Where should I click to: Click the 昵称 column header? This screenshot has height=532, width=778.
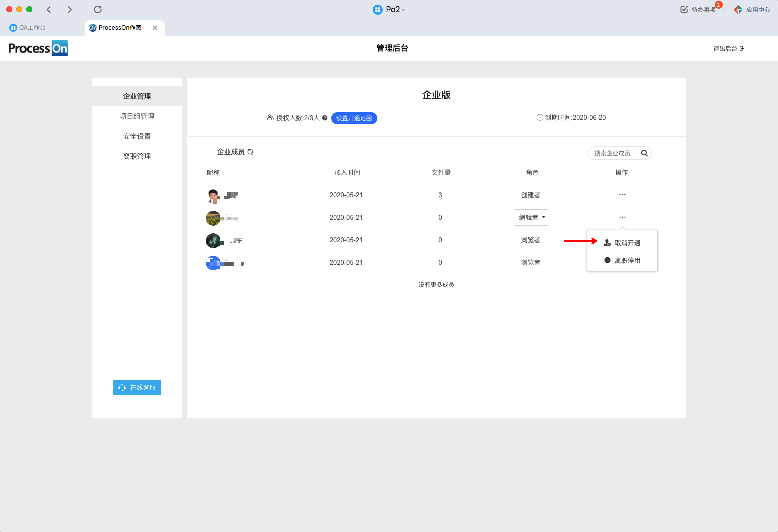pyautogui.click(x=213, y=172)
